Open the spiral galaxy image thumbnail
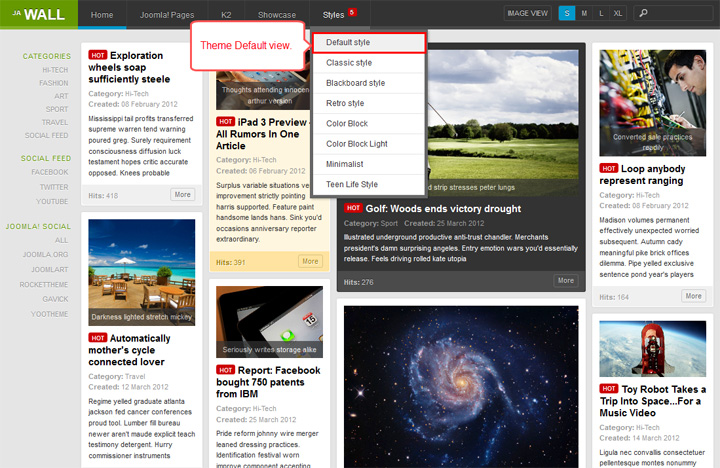 pos(461,387)
